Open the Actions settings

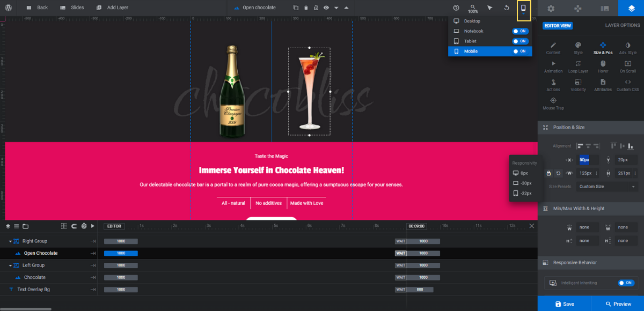pos(553,85)
